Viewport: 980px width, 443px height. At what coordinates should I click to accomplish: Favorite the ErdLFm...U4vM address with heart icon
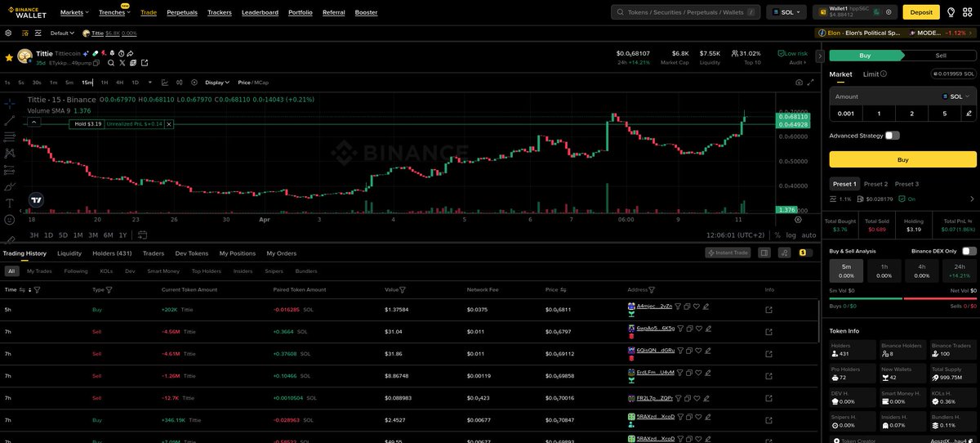[697, 372]
